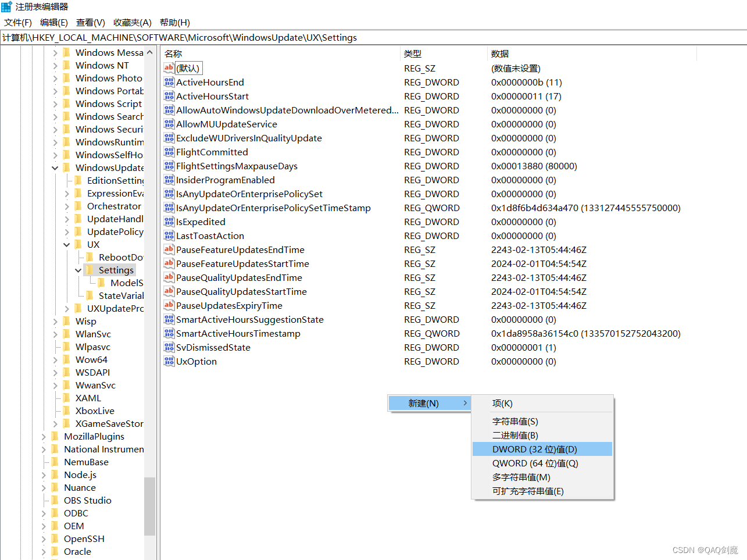Click the ActiveHoursEnd DWORD value icon

[169, 82]
